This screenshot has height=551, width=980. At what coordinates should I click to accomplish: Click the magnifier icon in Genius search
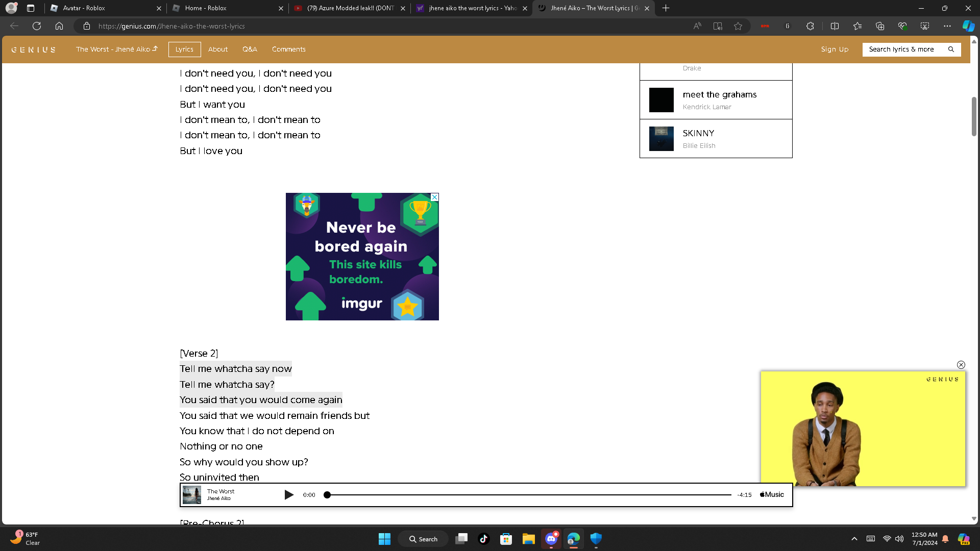tap(951, 49)
